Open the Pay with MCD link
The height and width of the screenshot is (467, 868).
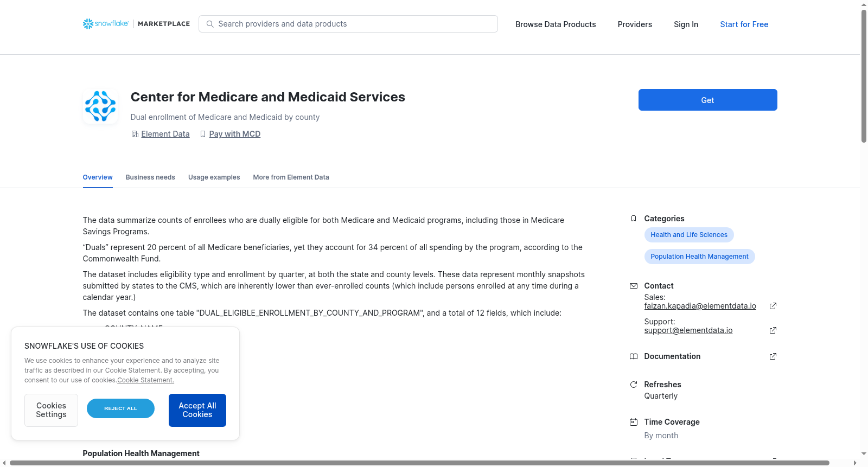235,134
